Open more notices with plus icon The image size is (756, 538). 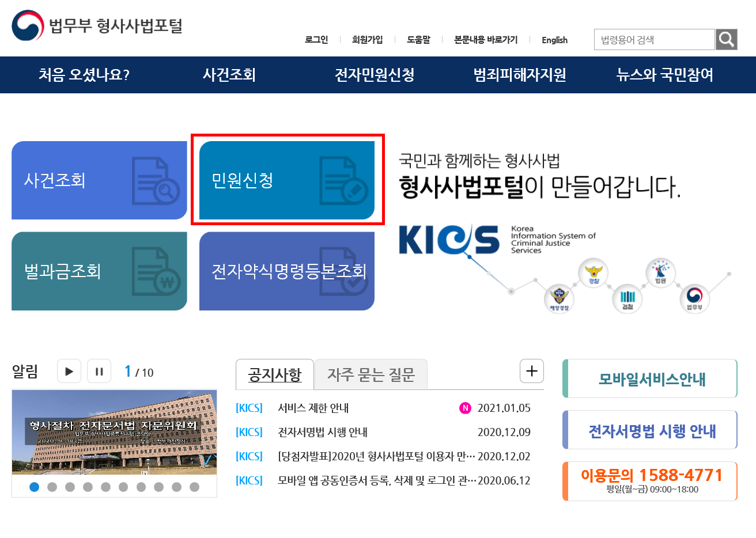[x=531, y=371]
